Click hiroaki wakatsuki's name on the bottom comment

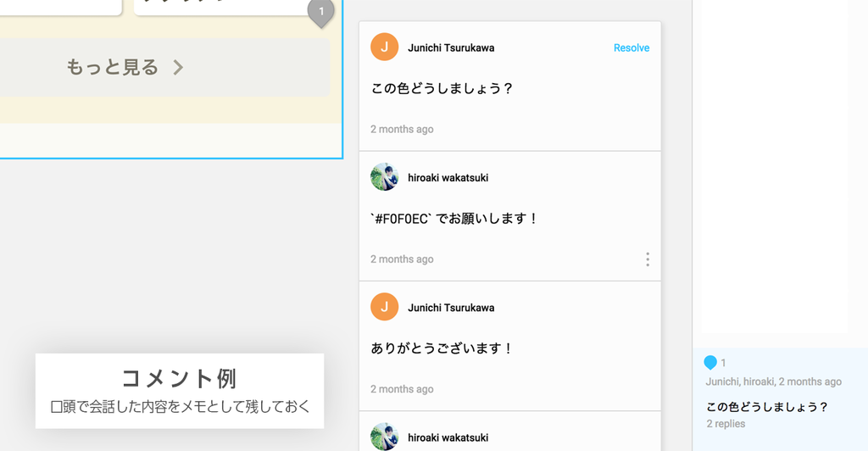448,437
